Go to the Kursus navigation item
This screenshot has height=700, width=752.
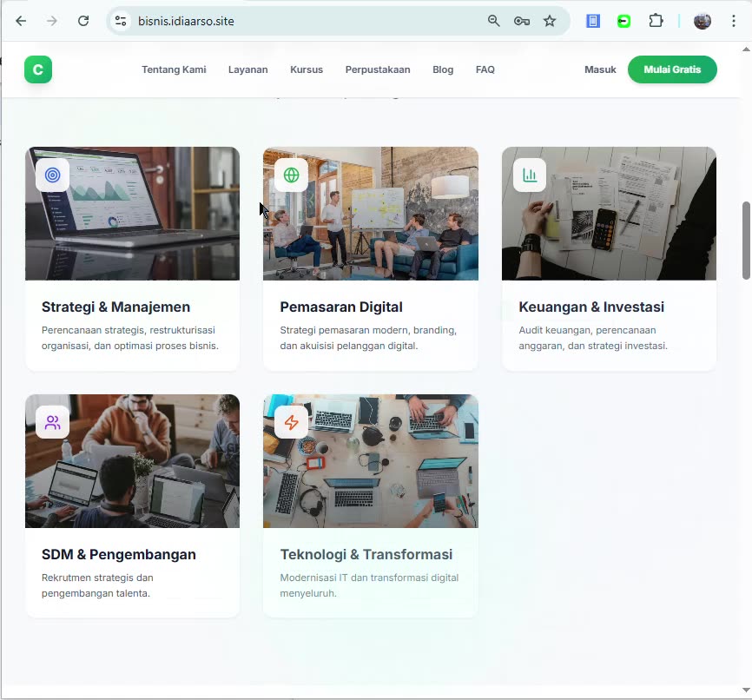click(x=307, y=69)
